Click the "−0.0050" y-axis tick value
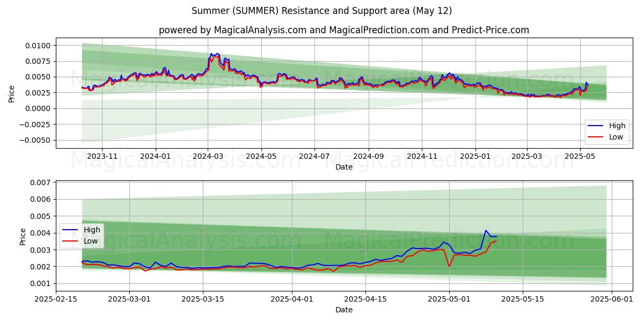 [x=35, y=140]
